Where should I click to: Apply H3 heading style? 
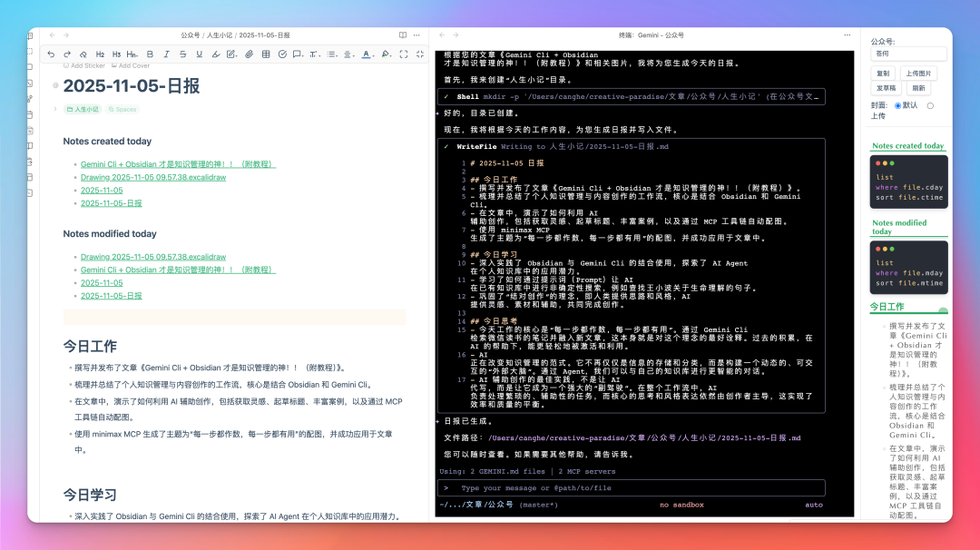pyautogui.click(x=116, y=54)
